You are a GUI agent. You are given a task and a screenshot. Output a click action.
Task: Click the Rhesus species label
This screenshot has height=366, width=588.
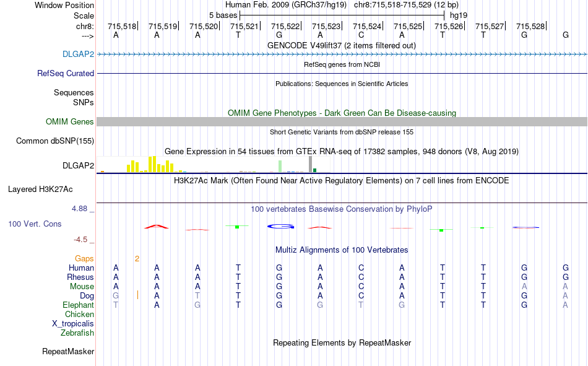[80, 277]
